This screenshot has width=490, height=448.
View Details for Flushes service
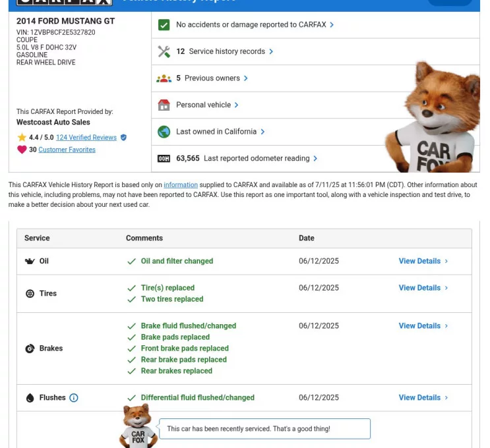[x=423, y=398]
